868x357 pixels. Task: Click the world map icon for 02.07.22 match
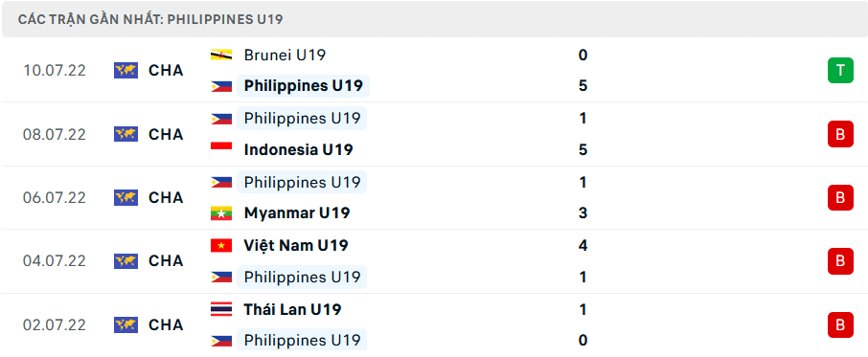click(126, 324)
